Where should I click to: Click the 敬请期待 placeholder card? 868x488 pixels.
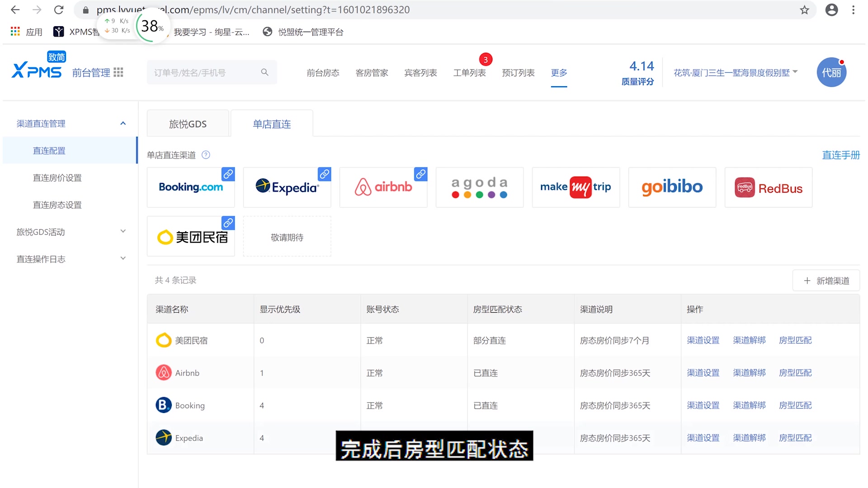(x=287, y=236)
